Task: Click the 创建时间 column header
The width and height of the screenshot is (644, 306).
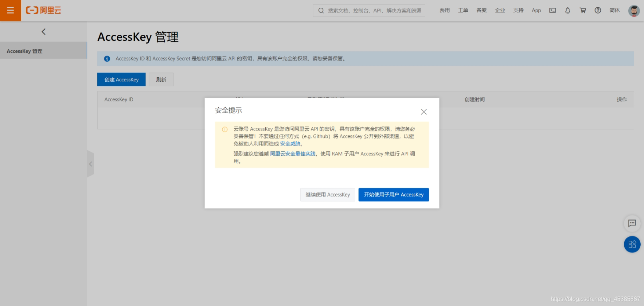Action: (x=474, y=99)
